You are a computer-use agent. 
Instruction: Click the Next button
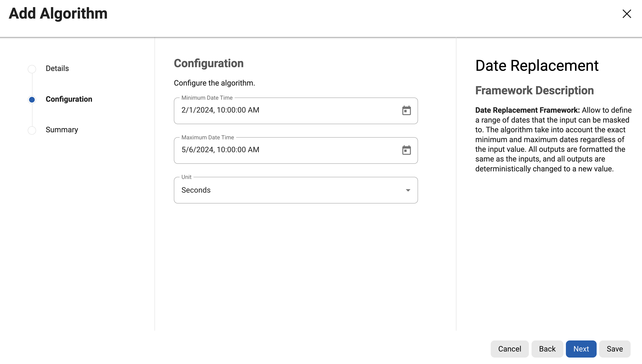(x=581, y=349)
